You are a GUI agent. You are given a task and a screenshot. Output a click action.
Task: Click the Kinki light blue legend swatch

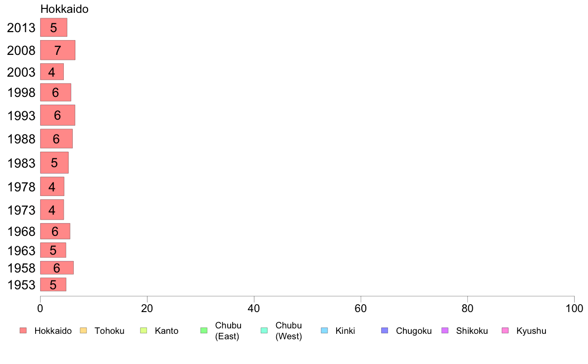[324, 330]
